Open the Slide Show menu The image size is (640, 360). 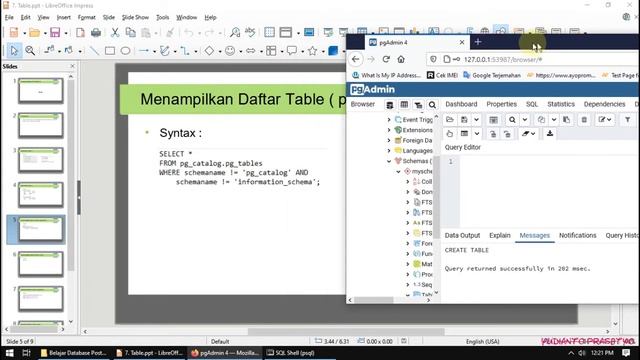coord(135,17)
